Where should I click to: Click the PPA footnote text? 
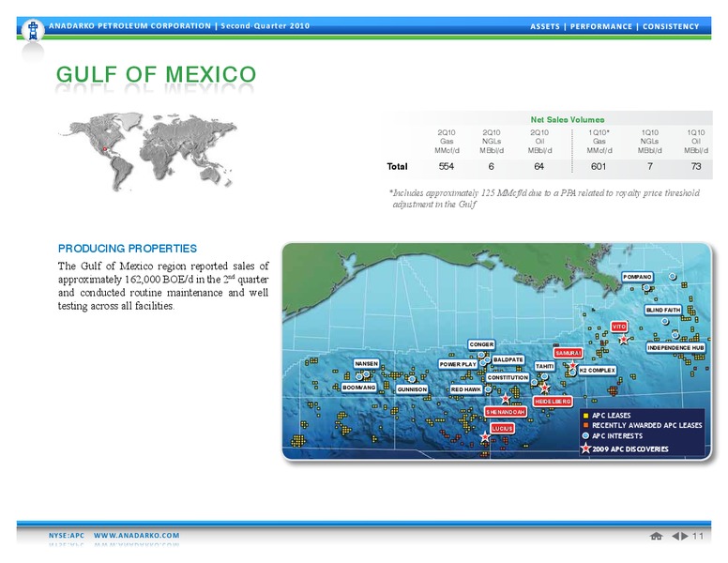point(544,198)
